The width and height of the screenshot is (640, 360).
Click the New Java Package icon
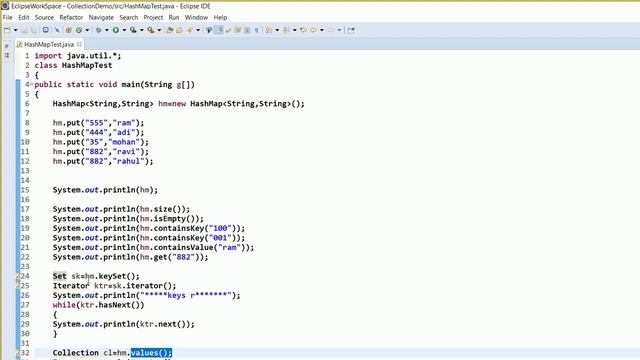[69, 30]
